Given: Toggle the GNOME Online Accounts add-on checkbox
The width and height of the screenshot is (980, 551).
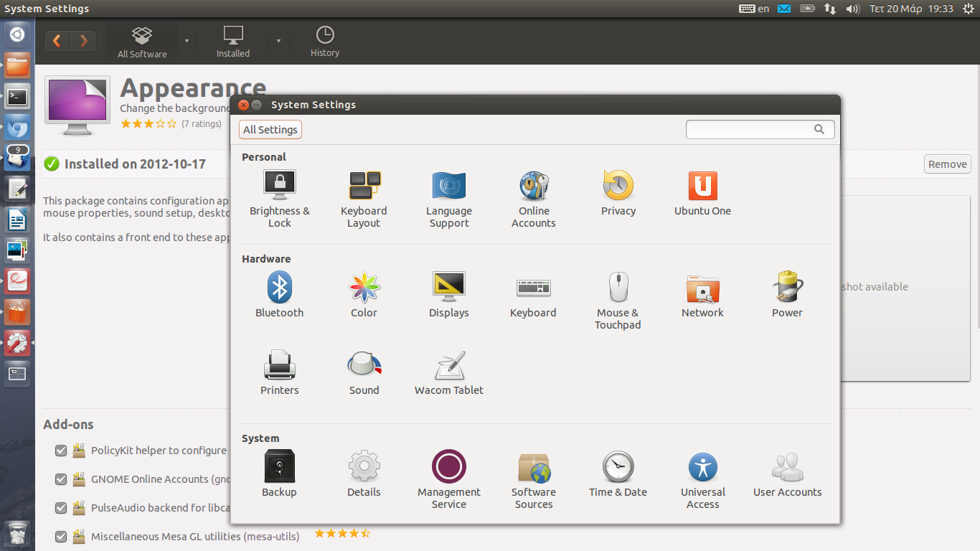Looking at the screenshot, I should (x=61, y=479).
